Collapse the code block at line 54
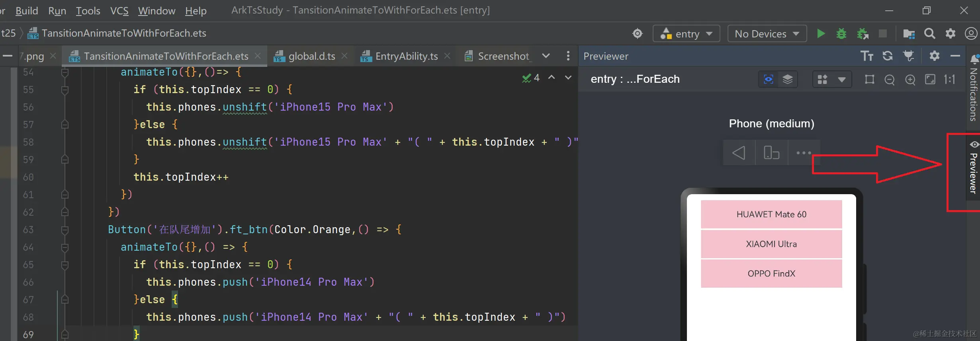The height and width of the screenshot is (341, 980). [65, 72]
